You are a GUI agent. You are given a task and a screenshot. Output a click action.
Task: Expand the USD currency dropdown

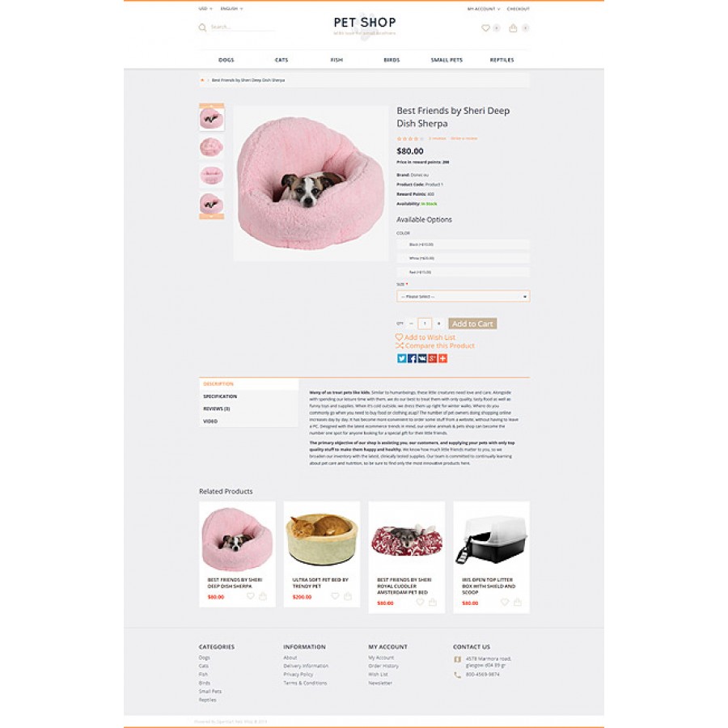pos(205,9)
